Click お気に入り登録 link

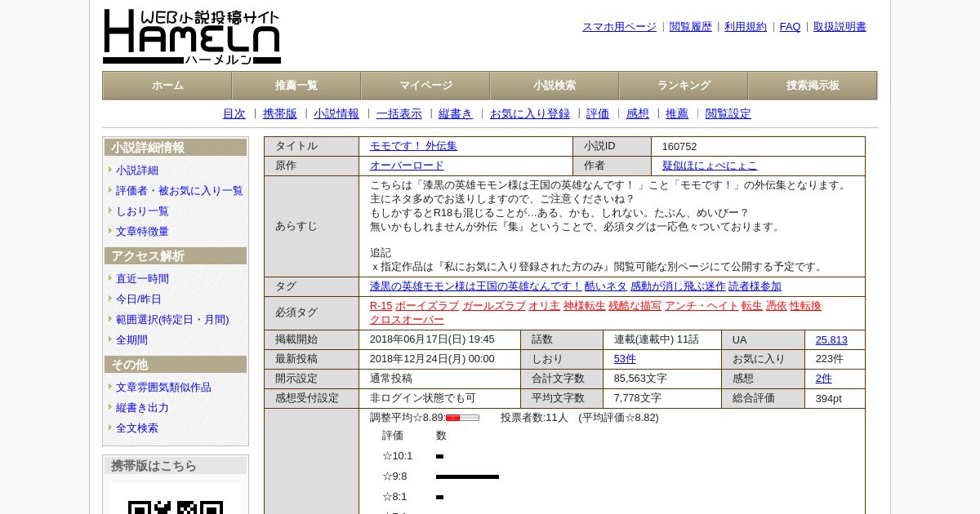click(530, 114)
